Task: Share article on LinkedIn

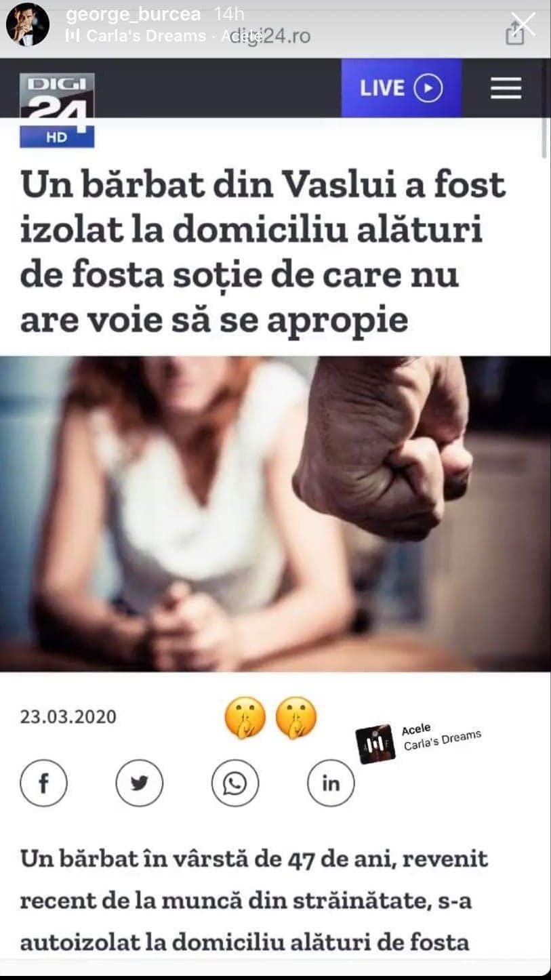Action: [331, 783]
